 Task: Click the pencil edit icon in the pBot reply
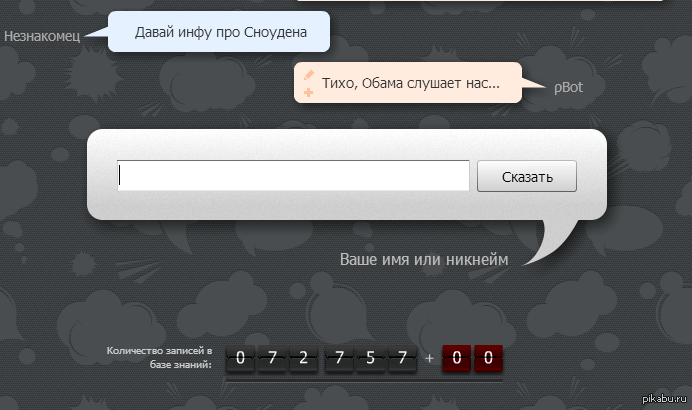[309, 74]
